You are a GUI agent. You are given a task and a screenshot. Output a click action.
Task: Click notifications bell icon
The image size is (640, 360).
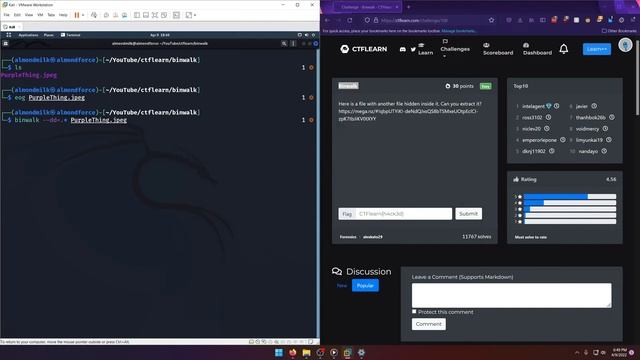click(x=564, y=49)
